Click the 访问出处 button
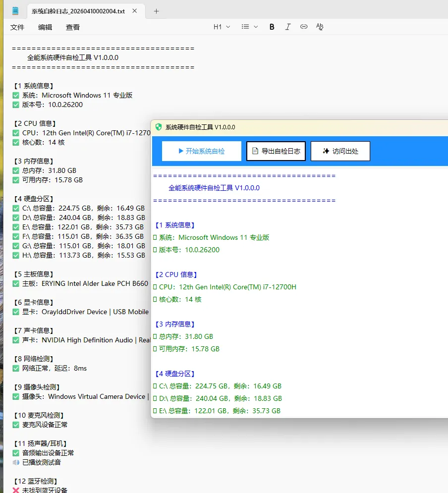Image resolution: width=448 pixels, height=493 pixels. pyautogui.click(x=340, y=151)
